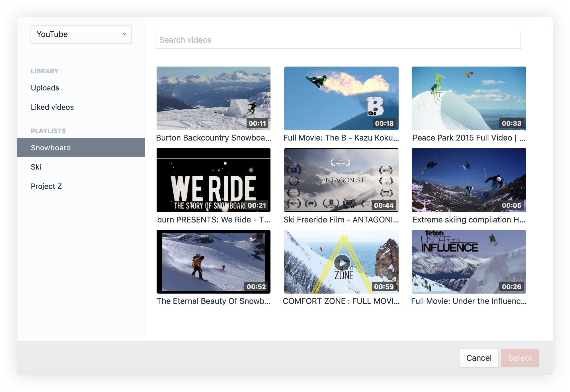570x392 pixels.
Task: View your Uploads library
Action: point(45,88)
